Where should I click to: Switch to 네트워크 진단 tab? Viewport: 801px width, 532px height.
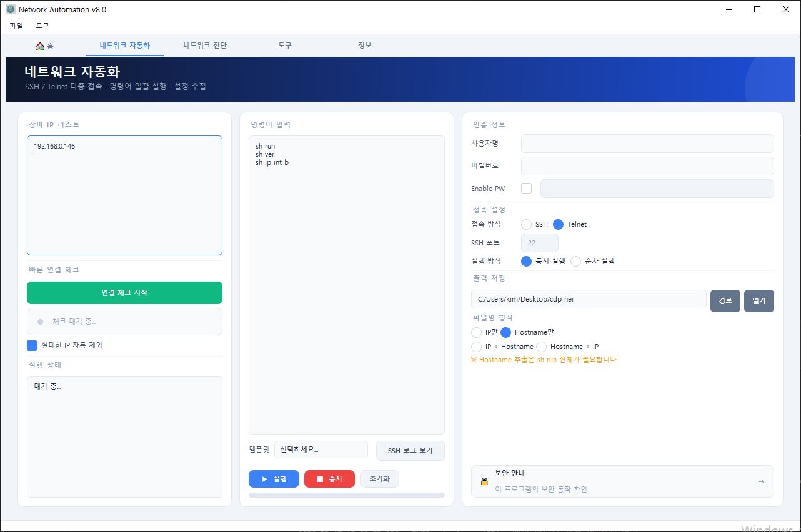coord(205,46)
